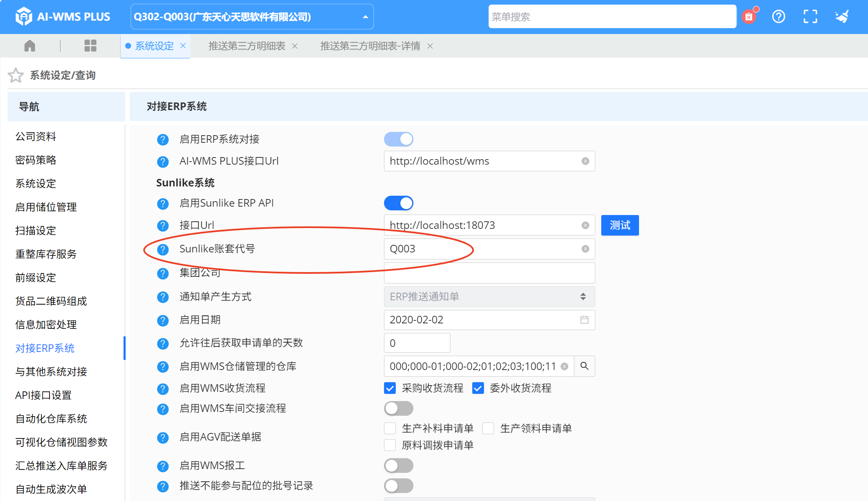
Task: Clear the Q003 account code field
Action: click(585, 249)
